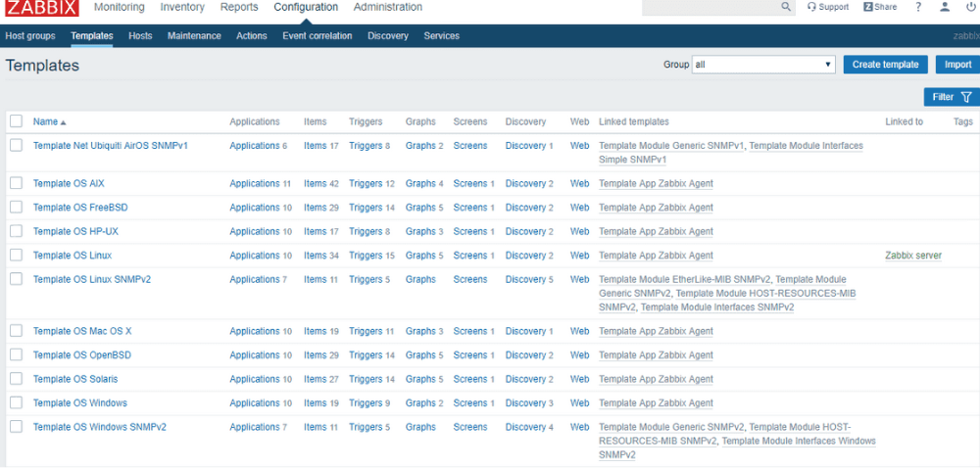Open Triggers for Template OS Solaris

point(366,379)
